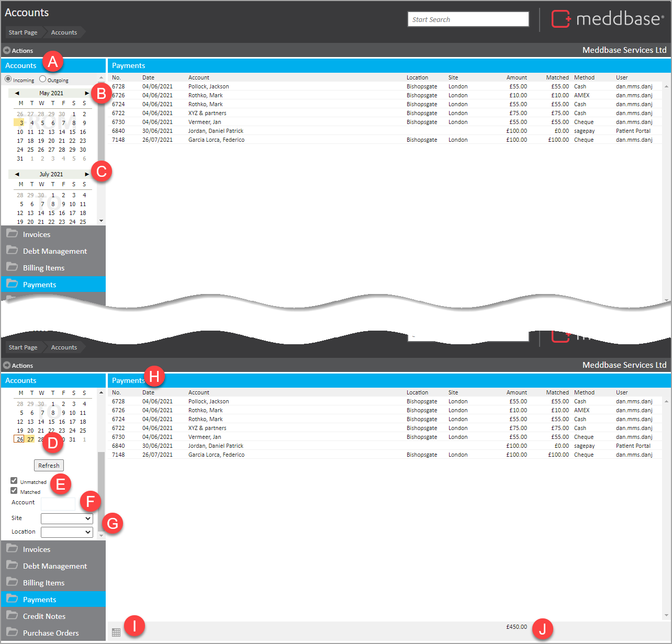The image size is (672, 644).
Task: Go to previous month from May 2021
Action: (x=17, y=93)
